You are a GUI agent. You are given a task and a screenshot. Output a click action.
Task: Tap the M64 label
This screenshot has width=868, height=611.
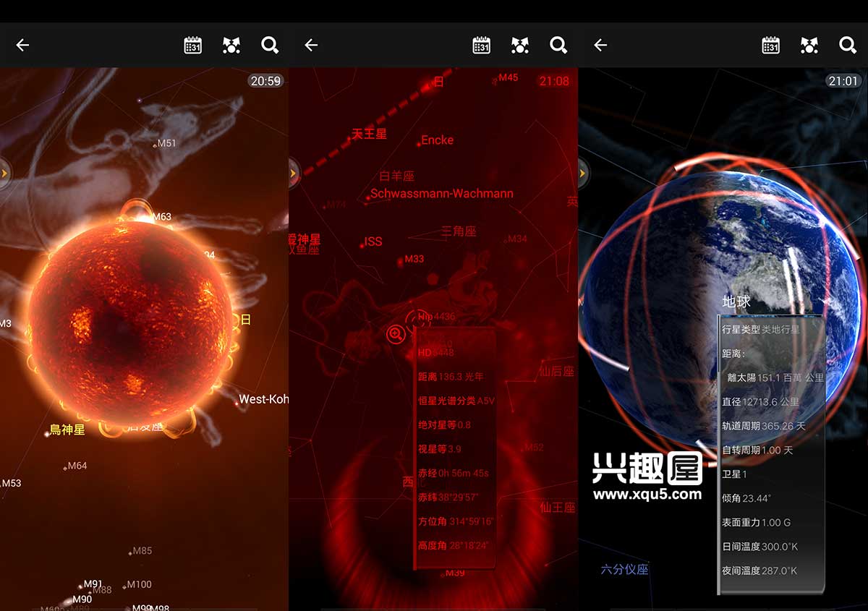tap(77, 466)
